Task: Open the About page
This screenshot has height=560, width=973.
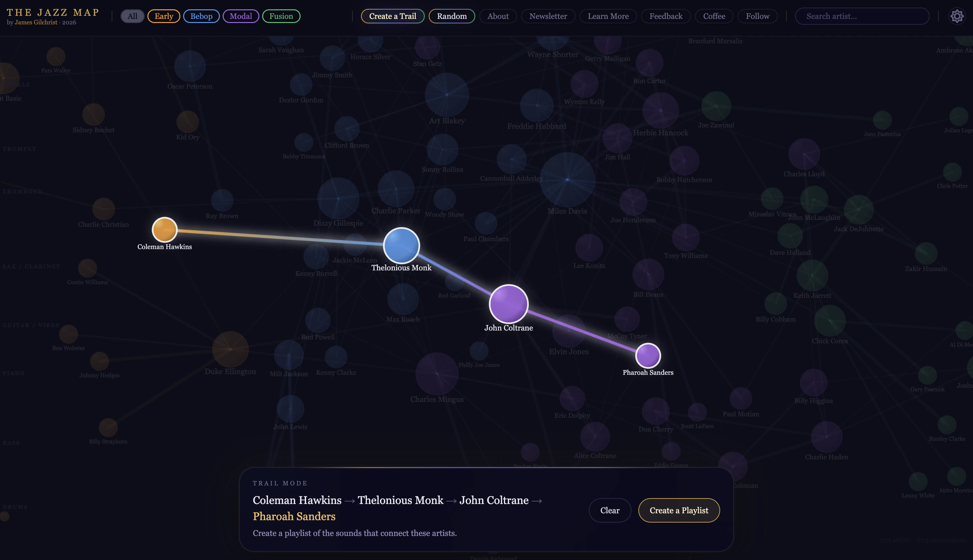Action: click(497, 16)
